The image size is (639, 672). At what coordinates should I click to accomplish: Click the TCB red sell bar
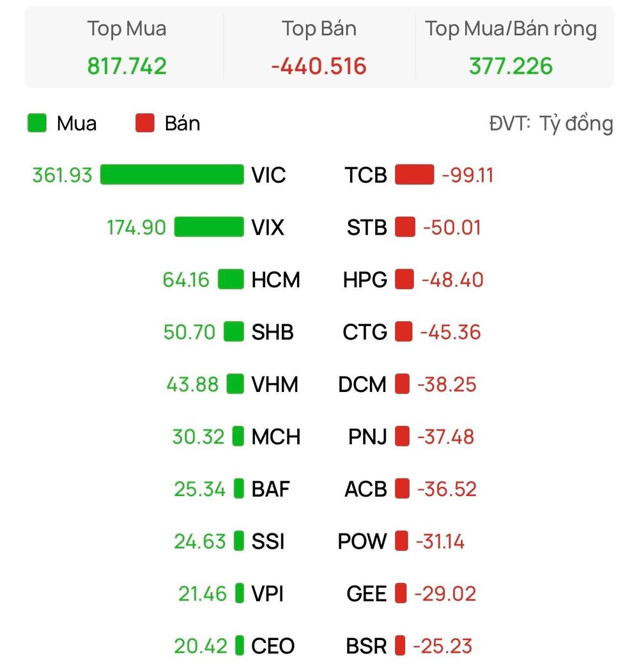pyautogui.click(x=415, y=175)
